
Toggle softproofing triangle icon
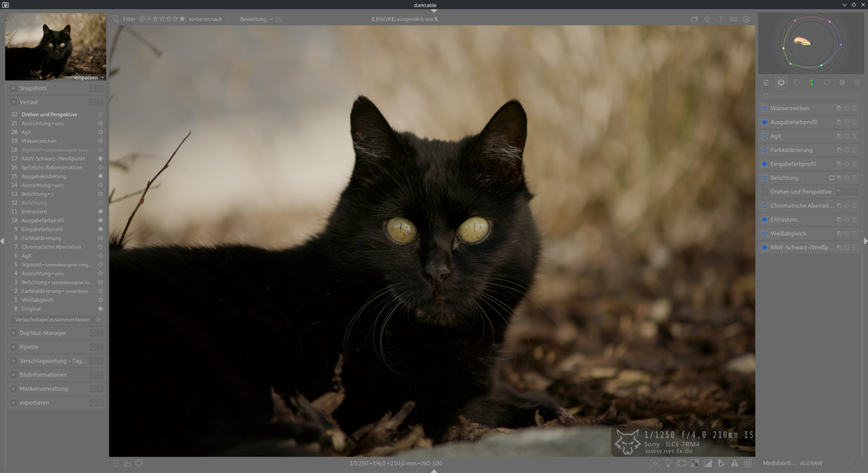pos(721,463)
